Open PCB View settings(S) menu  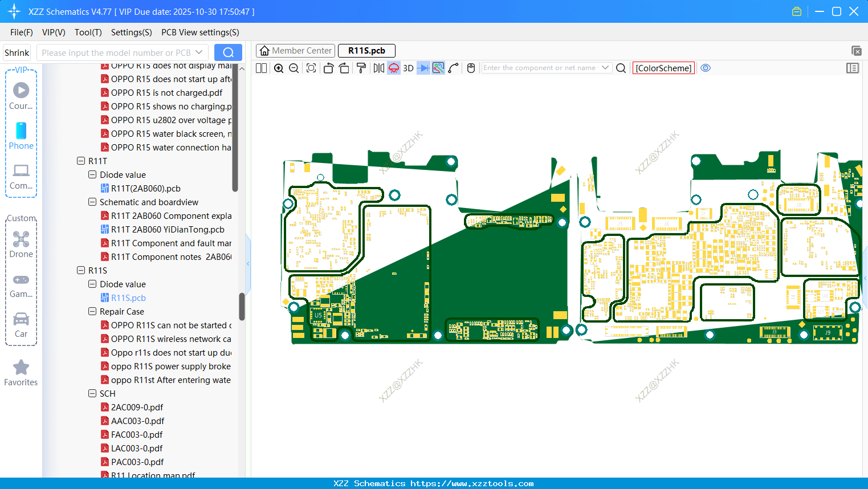point(200,32)
